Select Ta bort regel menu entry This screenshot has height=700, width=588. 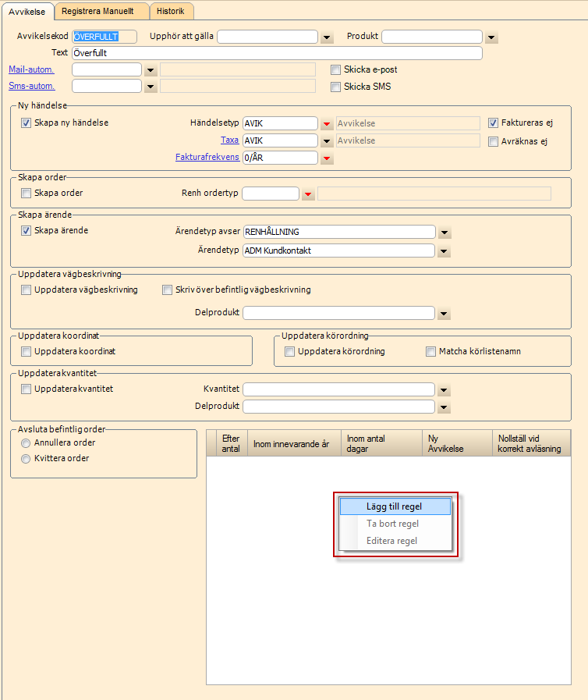click(395, 523)
